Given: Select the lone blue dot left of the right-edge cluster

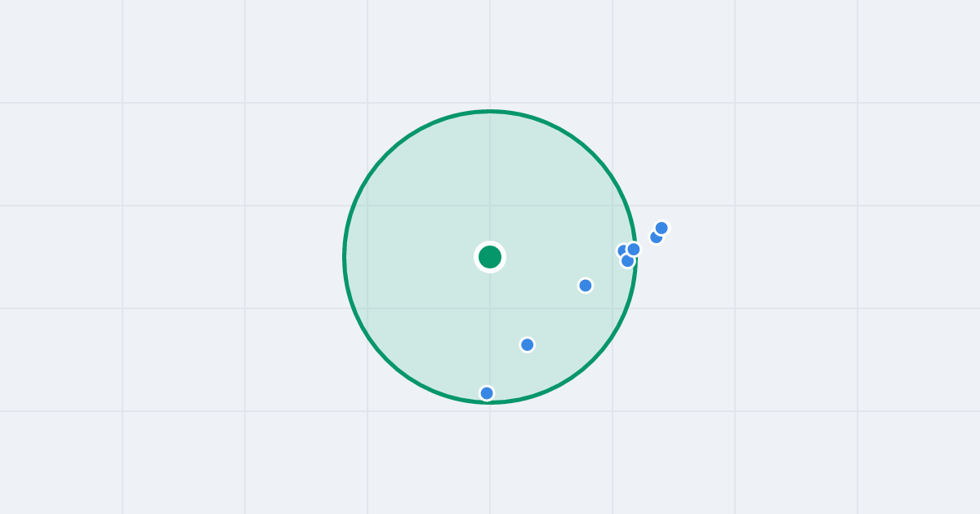Looking at the screenshot, I should click(586, 286).
